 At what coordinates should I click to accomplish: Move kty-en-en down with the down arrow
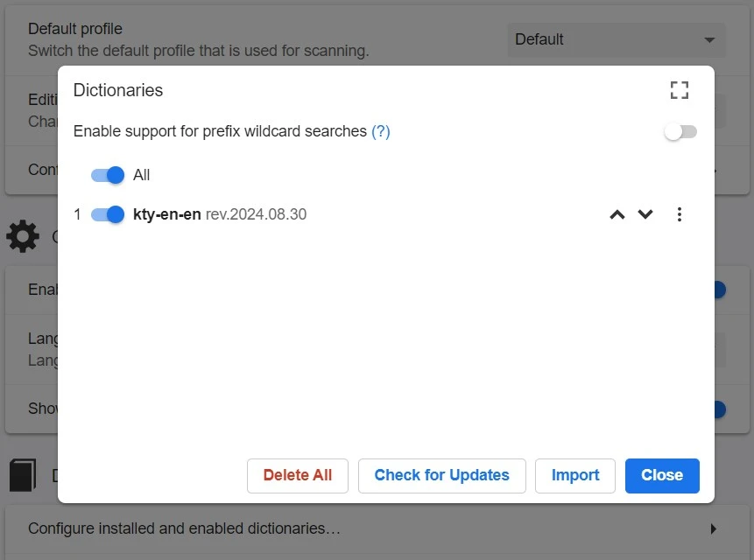[645, 214]
